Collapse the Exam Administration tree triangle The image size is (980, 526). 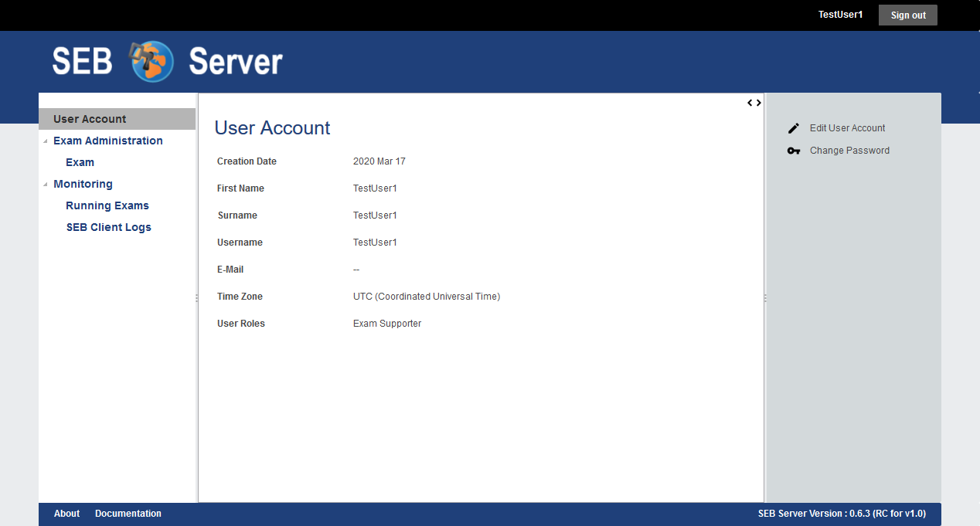(45, 142)
